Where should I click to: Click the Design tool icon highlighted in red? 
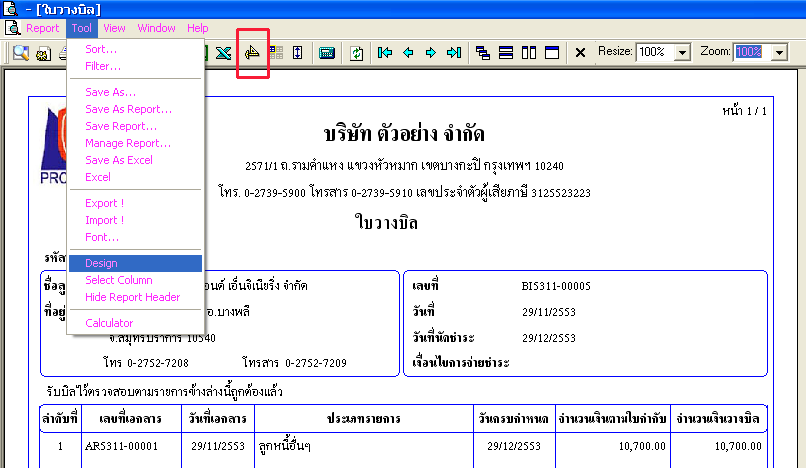tap(252, 52)
